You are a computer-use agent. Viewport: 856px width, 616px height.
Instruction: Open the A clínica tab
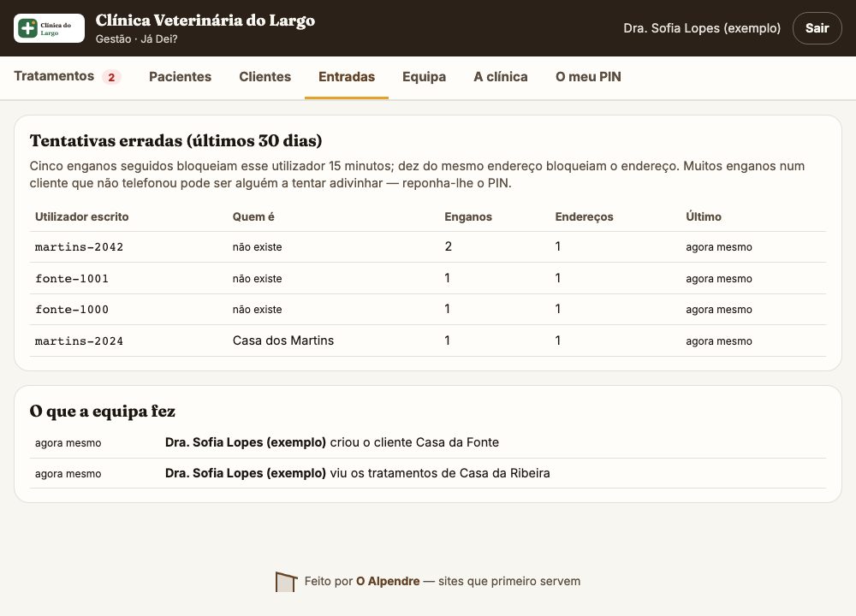tap(501, 76)
